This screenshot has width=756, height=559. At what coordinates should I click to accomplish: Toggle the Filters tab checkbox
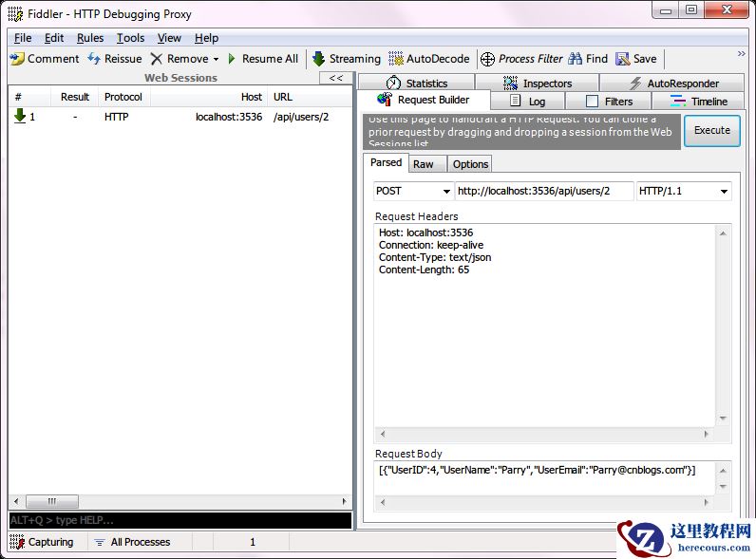[592, 101]
